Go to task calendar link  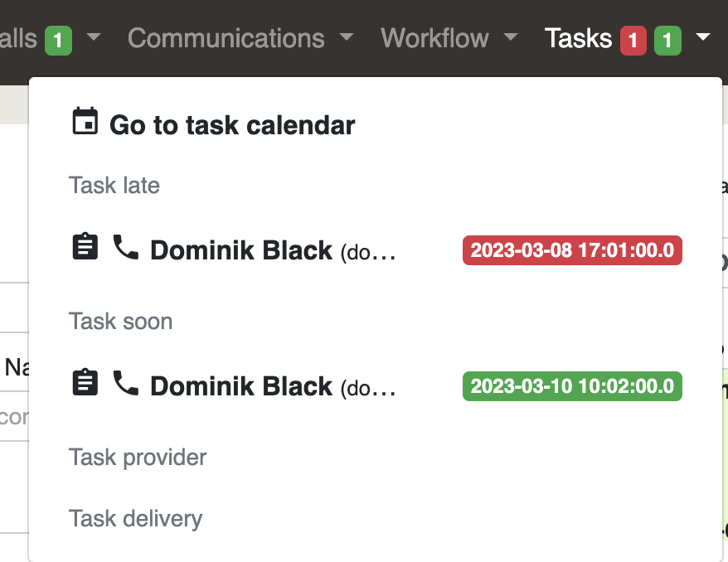click(x=232, y=125)
